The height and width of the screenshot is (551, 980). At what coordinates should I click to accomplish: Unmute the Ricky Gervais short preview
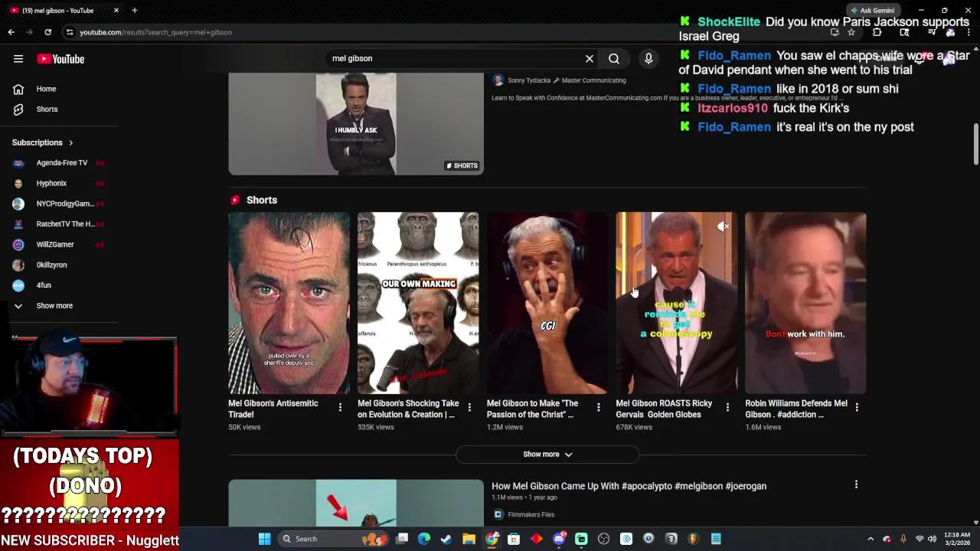tap(723, 227)
